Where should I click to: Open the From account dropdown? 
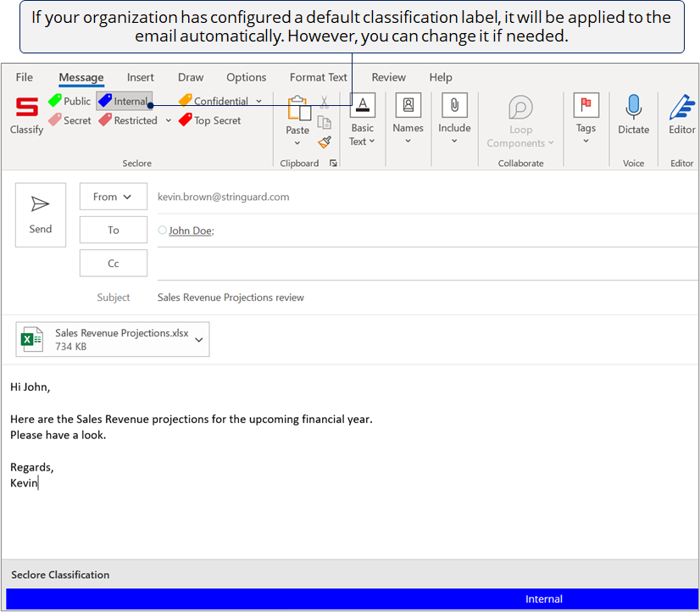coord(114,197)
